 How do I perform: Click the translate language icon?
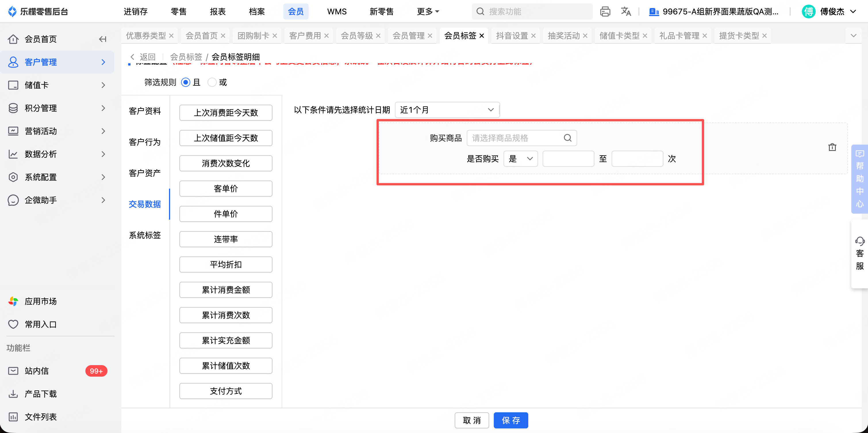coord(626,12)
